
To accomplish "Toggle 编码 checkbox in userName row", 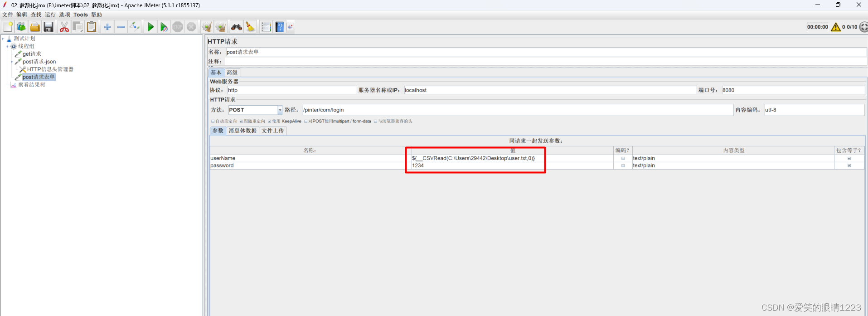I will coord(623,158).
